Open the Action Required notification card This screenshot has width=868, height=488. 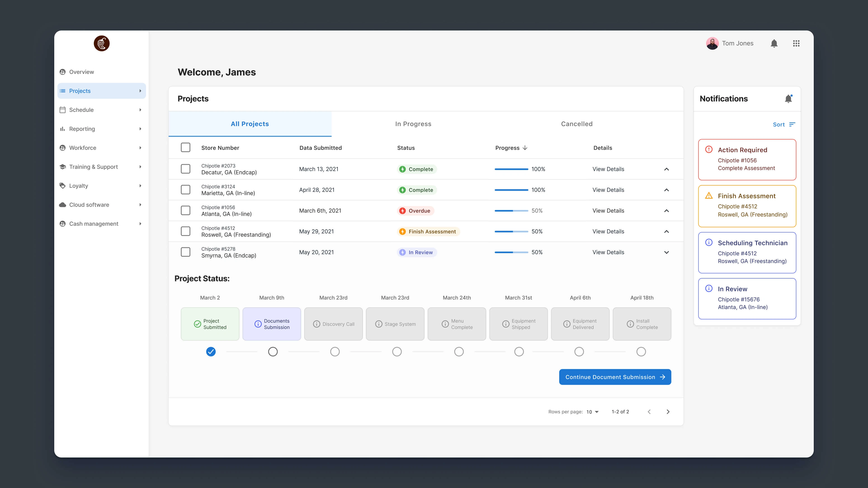coord(747,160)
